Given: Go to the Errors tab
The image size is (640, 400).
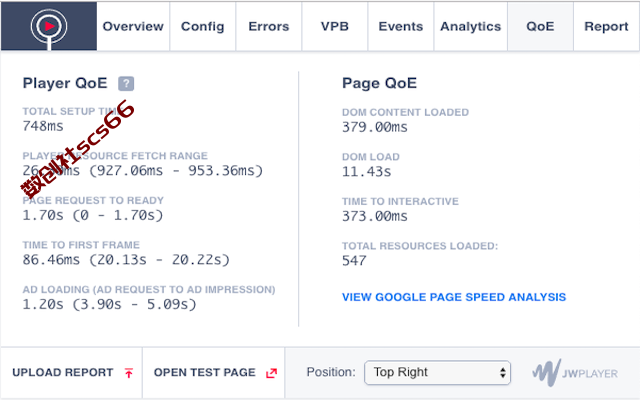Looking at the screenshot, I should [269, 27].
